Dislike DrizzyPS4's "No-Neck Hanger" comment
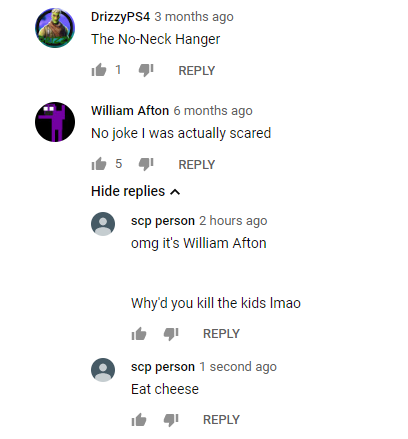The width and height of the screenshot is (408, 439). pyautogui.click(x=146, y=70)
